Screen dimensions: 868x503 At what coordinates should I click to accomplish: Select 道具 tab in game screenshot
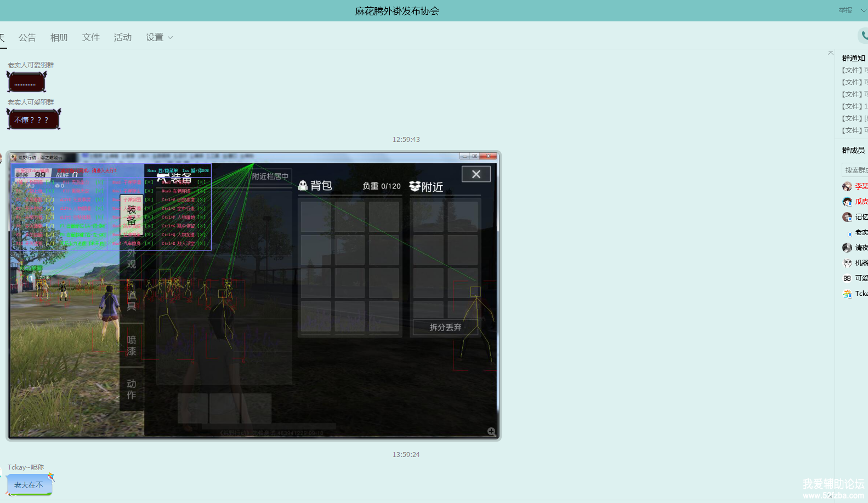132,300
